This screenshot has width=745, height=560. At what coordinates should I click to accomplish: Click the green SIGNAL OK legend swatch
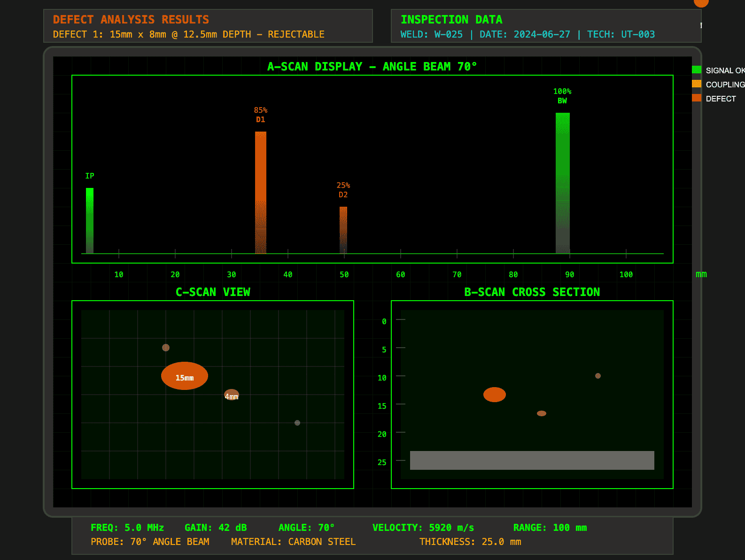pyautogui.click(x=696, y=70)
